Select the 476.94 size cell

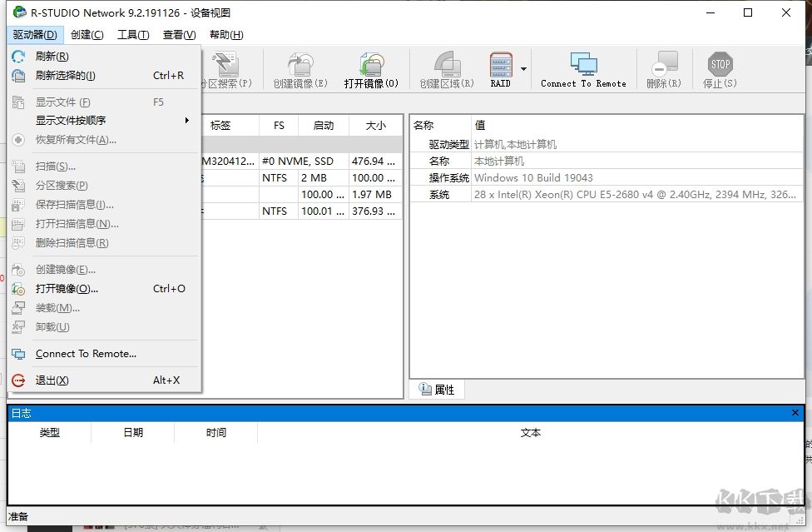tap(374, 162)
